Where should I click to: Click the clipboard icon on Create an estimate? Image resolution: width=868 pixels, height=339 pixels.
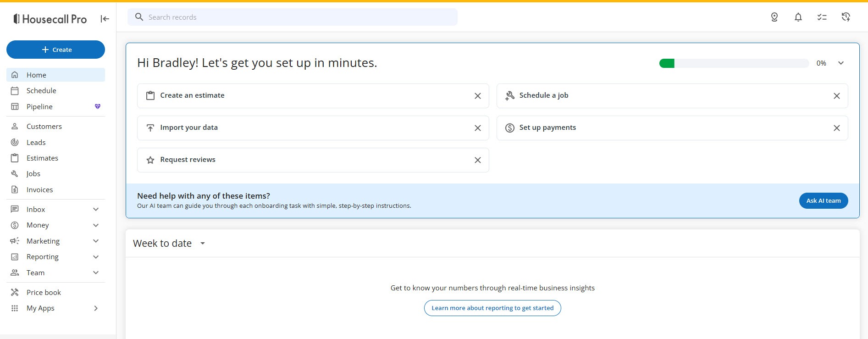pos(150,95)
